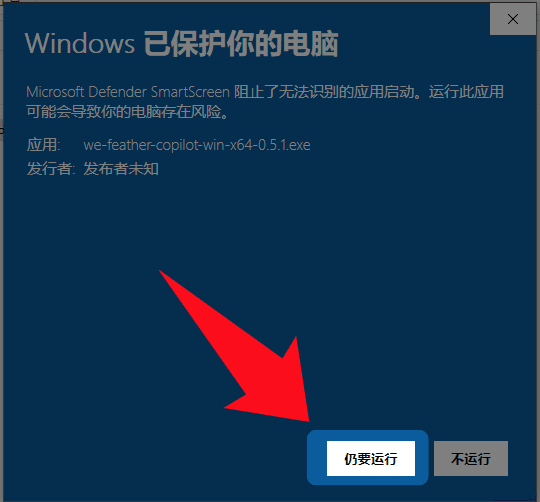The height and width of the screenshot is (502, 540).
Task: Click the 发行者: field label
Action: click(51, 169)
